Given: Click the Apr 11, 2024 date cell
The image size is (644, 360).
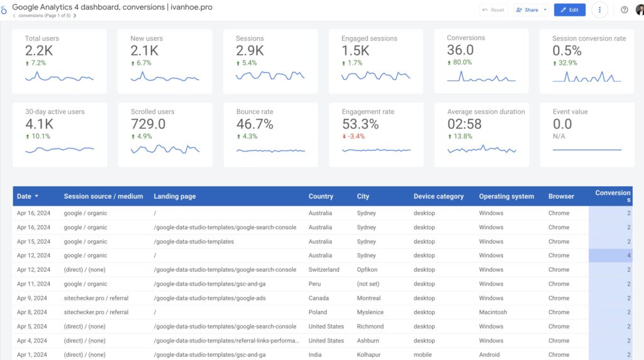Looking at the screenshot, I should [33, 284].
